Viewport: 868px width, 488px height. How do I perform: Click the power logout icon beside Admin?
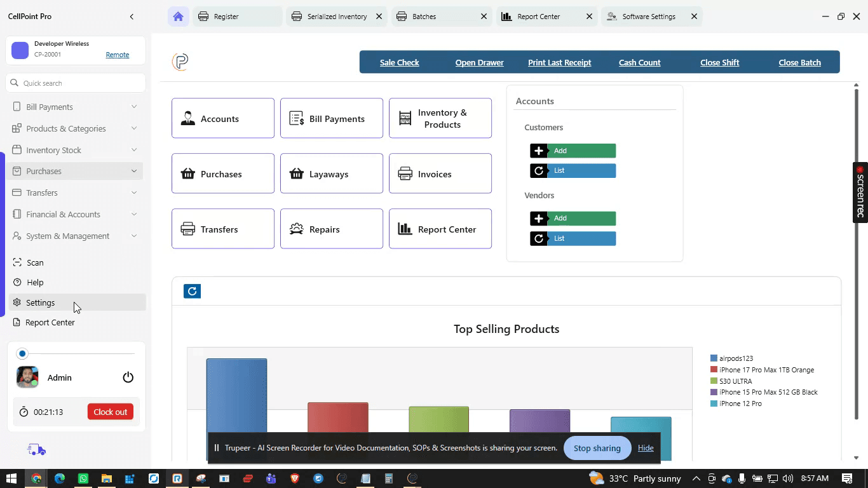[x=128, y=377]
